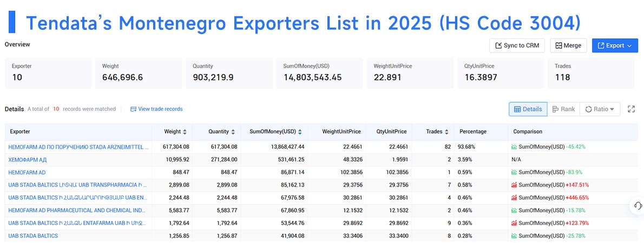Click comparison chart icon showing -45.42%
The width and height of the screenshot is (644, 250).
tap(514, 147)
